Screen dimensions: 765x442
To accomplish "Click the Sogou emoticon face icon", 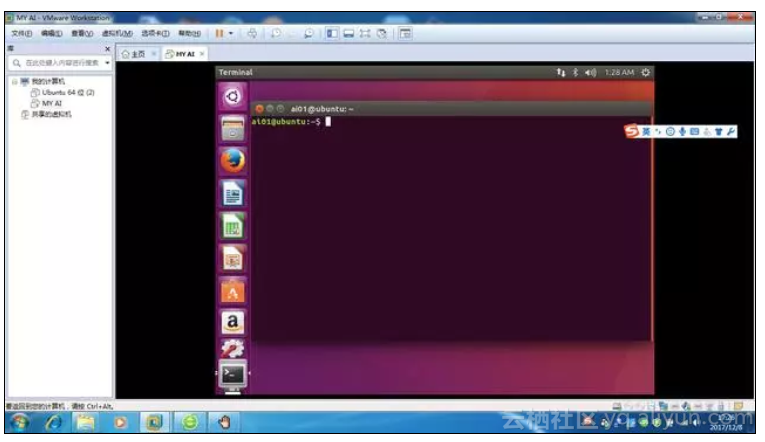I will pos(670,131).
